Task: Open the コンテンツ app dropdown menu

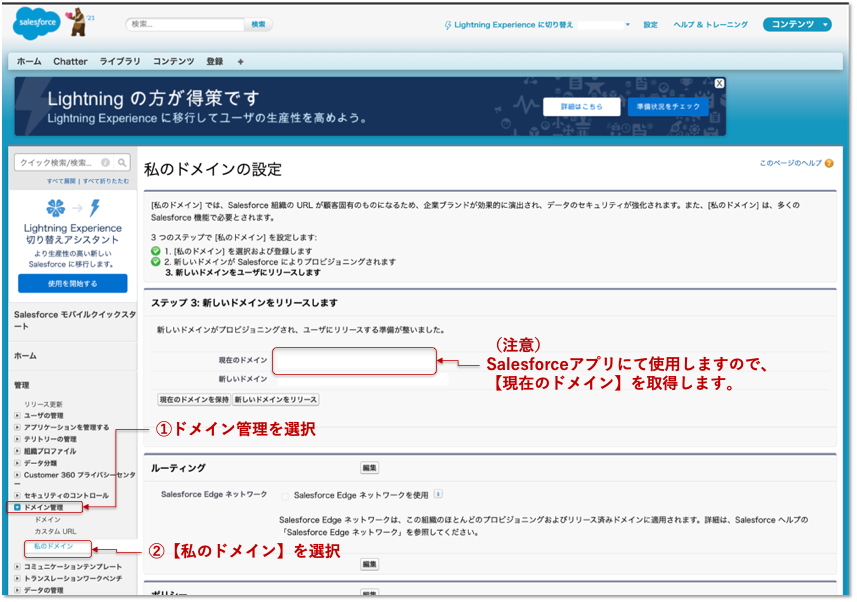Action: (797, 24)
